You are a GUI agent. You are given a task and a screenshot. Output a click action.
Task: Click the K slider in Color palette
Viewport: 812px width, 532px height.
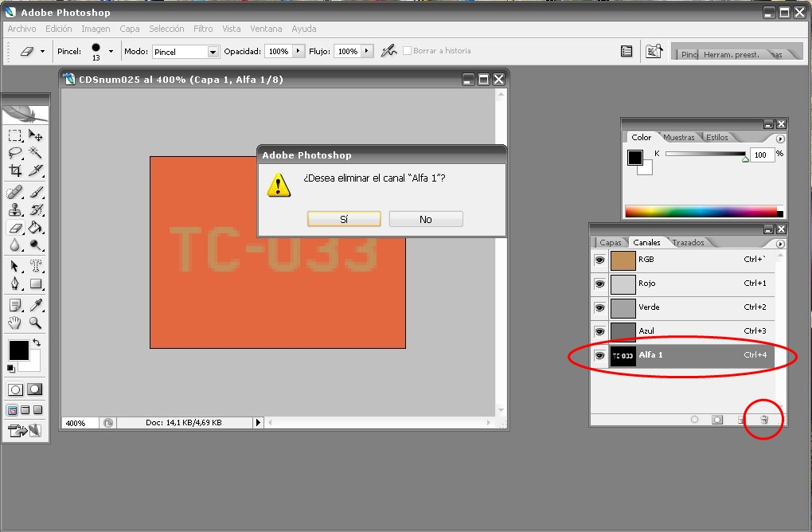706,154
